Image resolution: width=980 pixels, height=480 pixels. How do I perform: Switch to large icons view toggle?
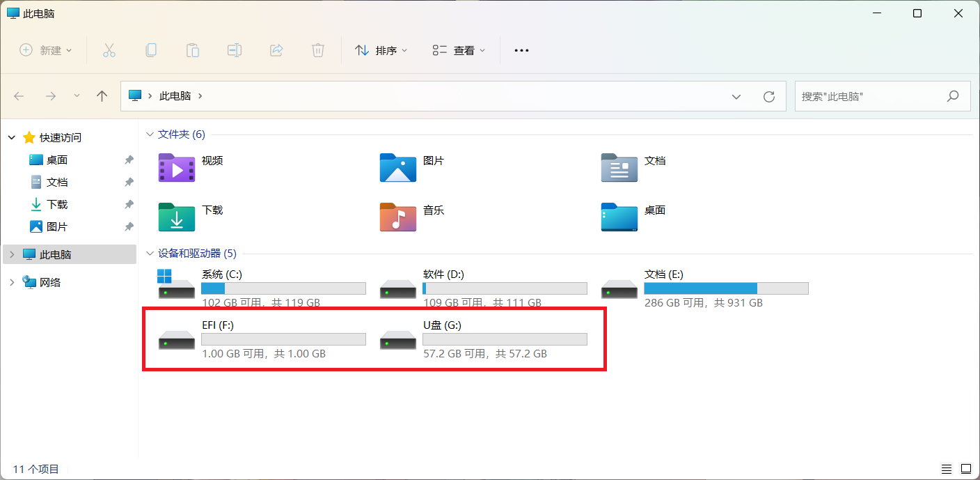coord(965,469)
